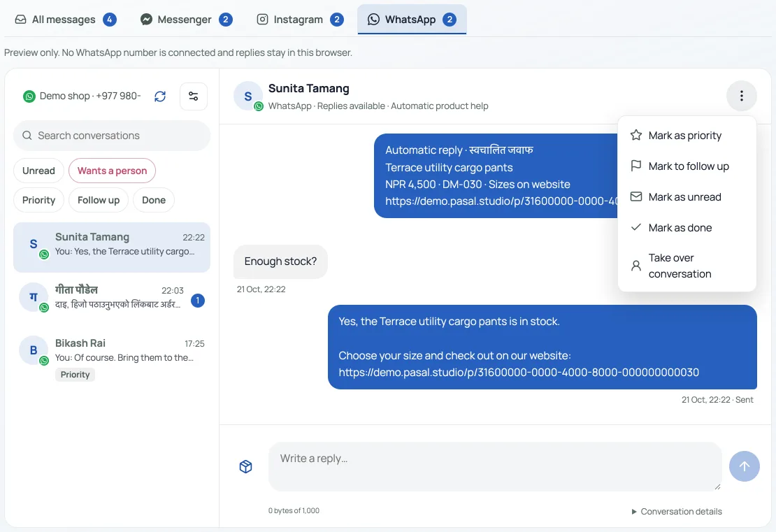776x532 pixels.
Task: Choose Mark as done menu item
Action: (687, 227)
